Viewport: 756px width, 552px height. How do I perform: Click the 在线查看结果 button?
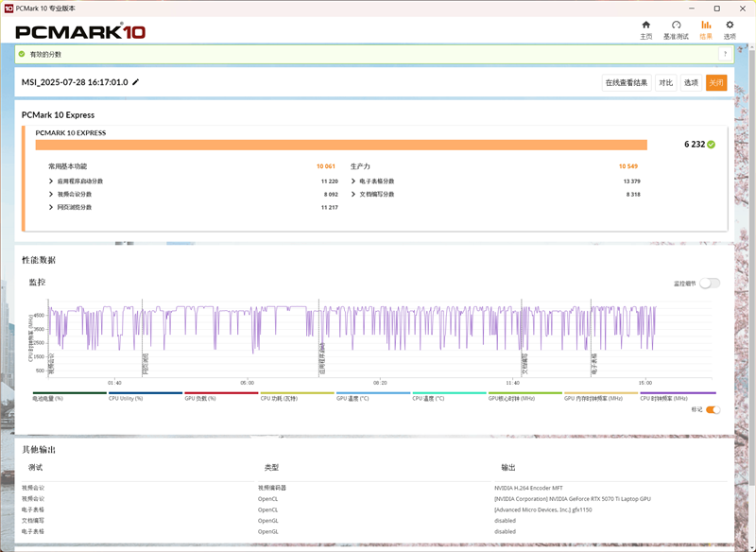(627, 82)
